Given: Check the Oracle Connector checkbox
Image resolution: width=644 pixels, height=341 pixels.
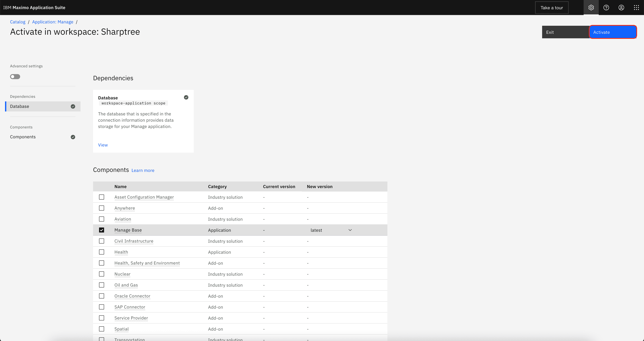Looking at the screenshot, I should pyautogui.click(x=102, y=296).
